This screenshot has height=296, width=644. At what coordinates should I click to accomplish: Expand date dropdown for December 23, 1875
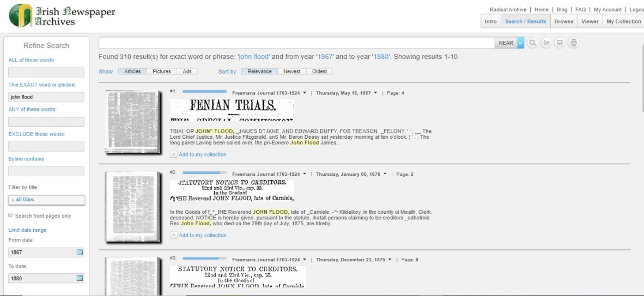(390, 260)
